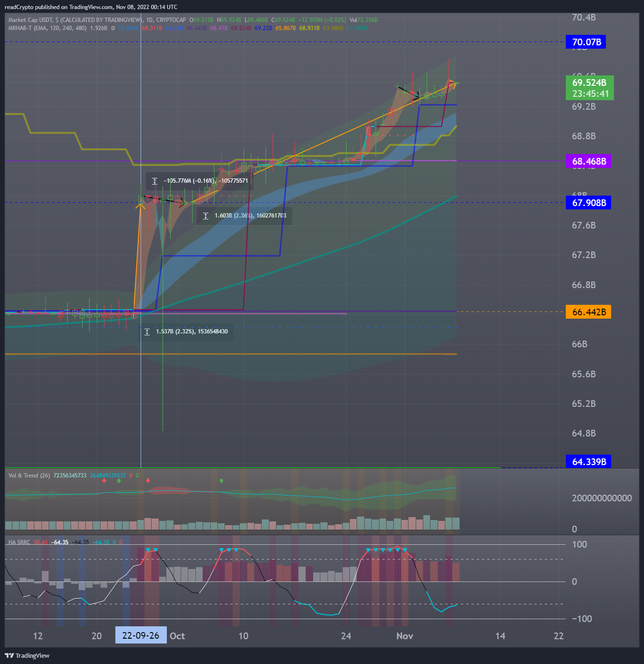The height and width of the screenshot is (664, 644).
Task: Click the purple 68.468B price label
Action: [589, 161]
